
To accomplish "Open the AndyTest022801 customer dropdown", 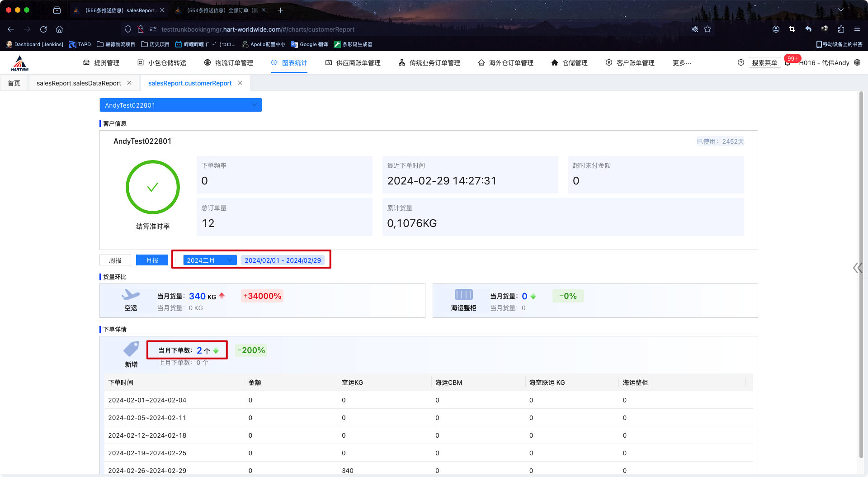I will (180, 105).
